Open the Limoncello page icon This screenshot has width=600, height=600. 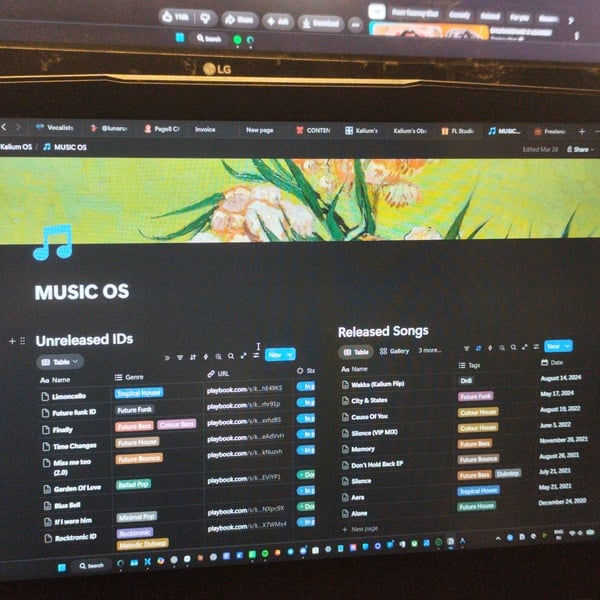click(45, 396)
